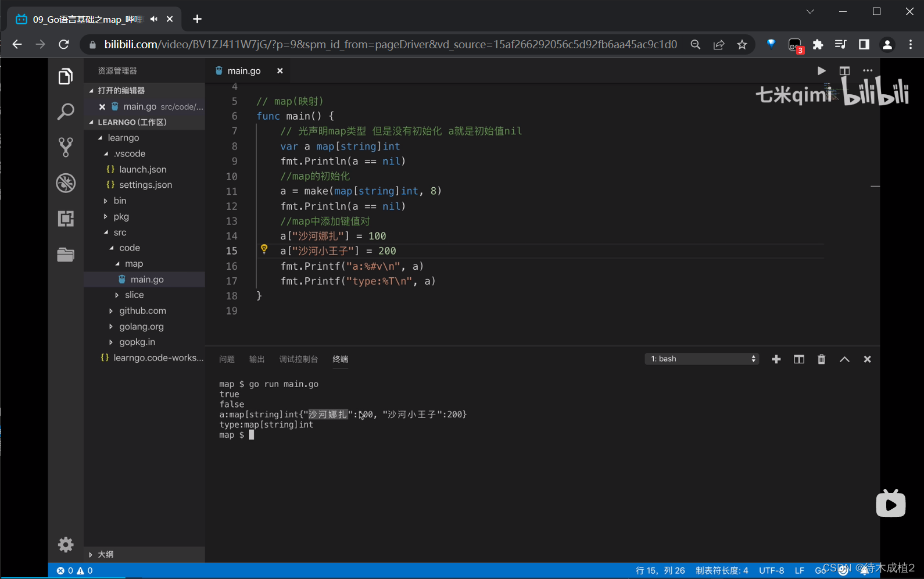Click the line and column indicator

[x=660, y=571]
